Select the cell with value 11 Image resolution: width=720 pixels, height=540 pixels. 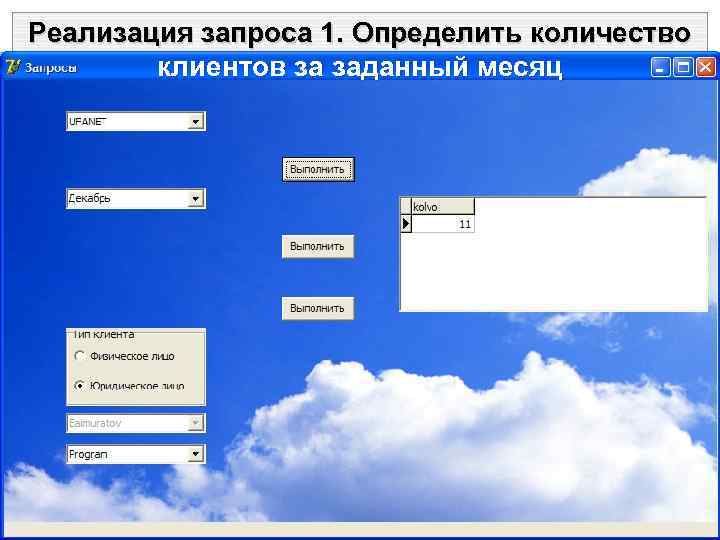click(x=443, y=224)
